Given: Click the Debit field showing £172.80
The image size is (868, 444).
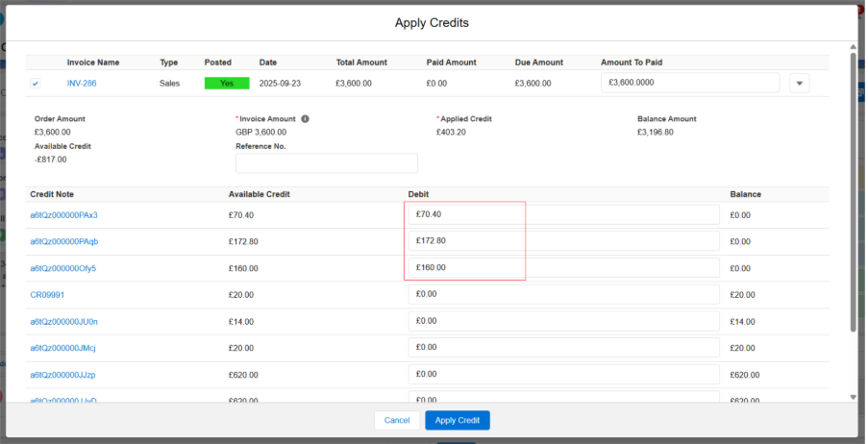Looking at the screenshot, I should [563, 241].
